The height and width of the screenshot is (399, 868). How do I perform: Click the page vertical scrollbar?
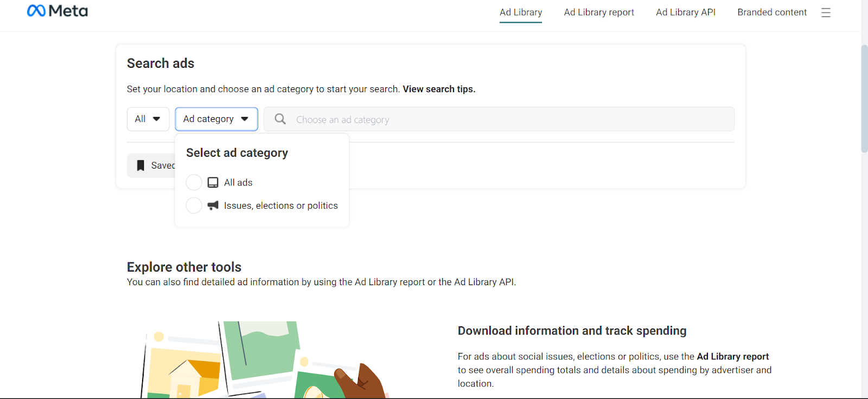[864, 98]
